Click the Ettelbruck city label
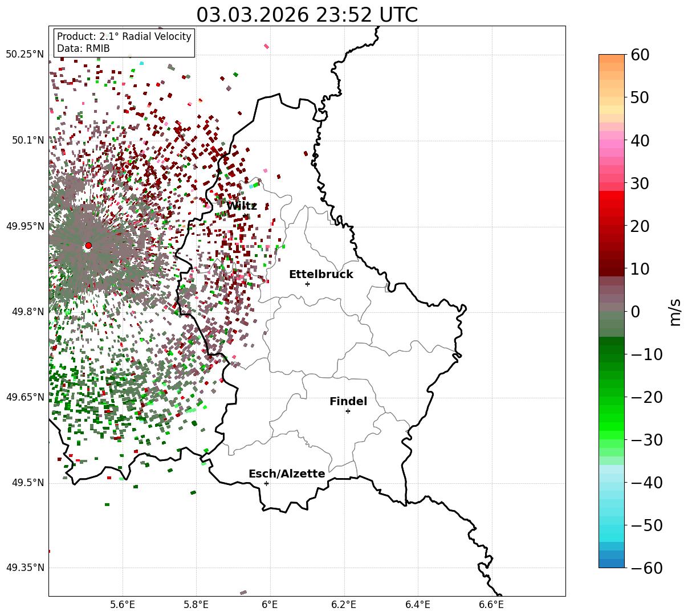Screen dimensions: 688x616 point(321,275)
